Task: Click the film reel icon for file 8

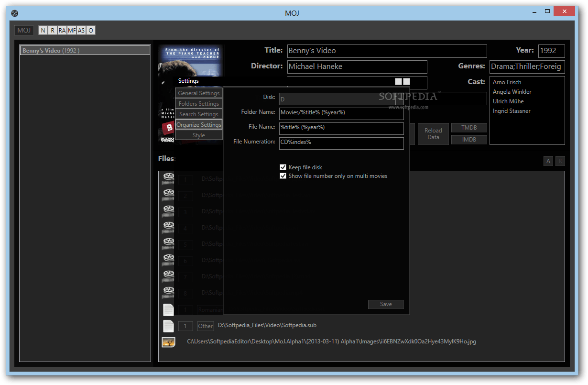Action: (x=168, y=293)
